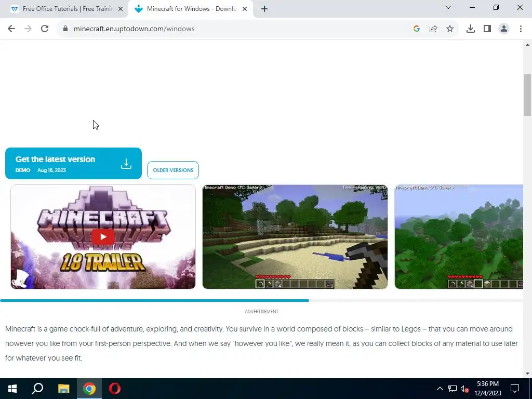Share this page via the share icon
Image resolution: width=532 pixels, height=399 pixels.
[x=433, y=29]
